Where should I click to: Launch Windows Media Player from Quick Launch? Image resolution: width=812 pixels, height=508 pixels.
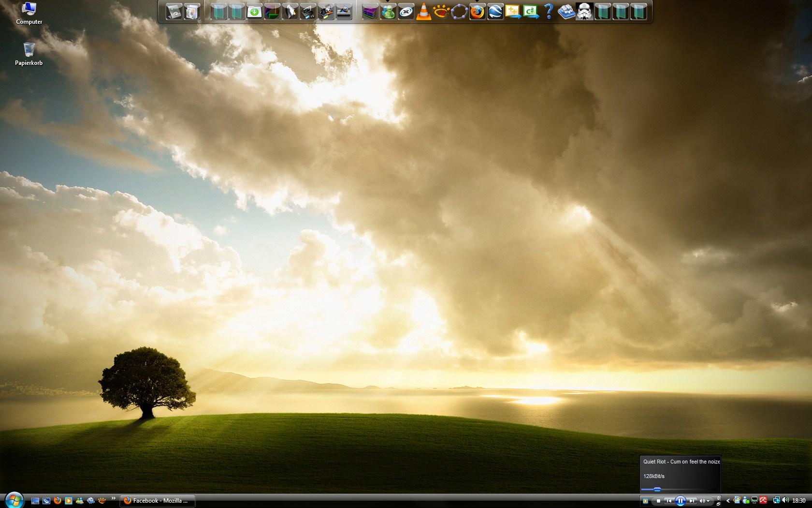point(69,501)
